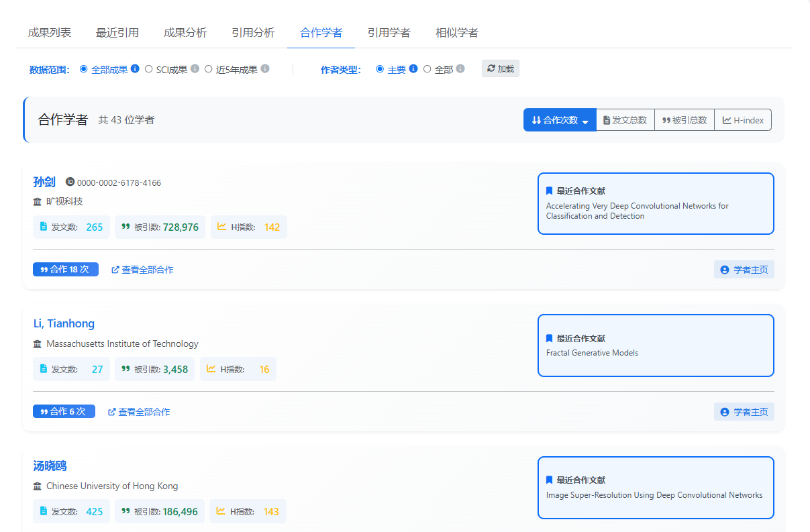Viewport: 810px width, 532px height.
Task: Click the chart icon on the H-index sort button
Action: [x=726, y=119]
